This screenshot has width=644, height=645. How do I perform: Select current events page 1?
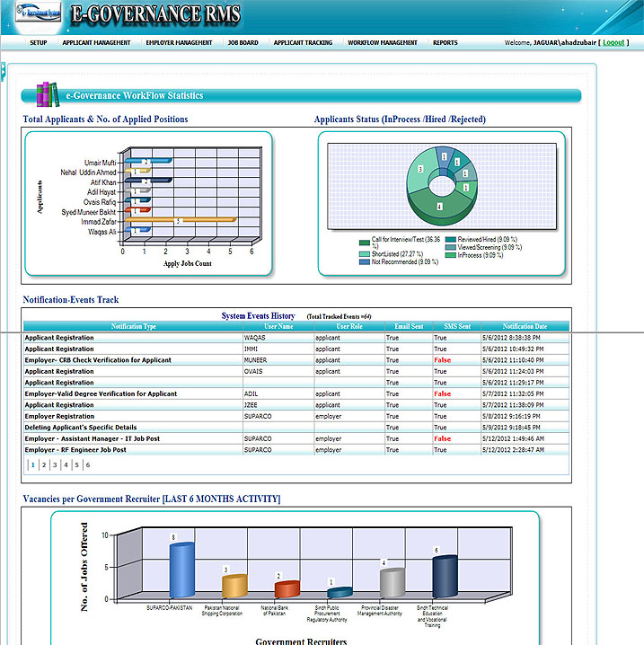pos(33,464)
